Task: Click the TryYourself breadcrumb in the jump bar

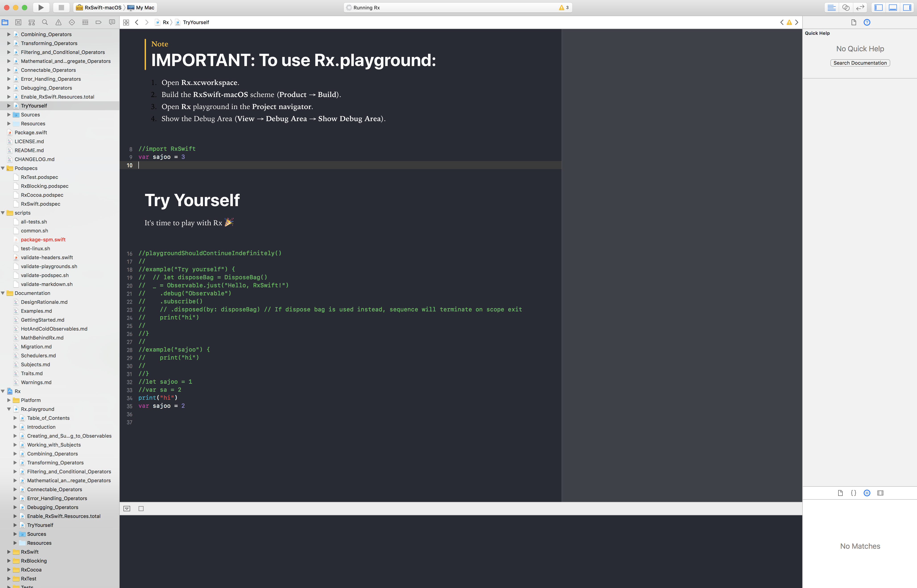Action: coord(192,22)
